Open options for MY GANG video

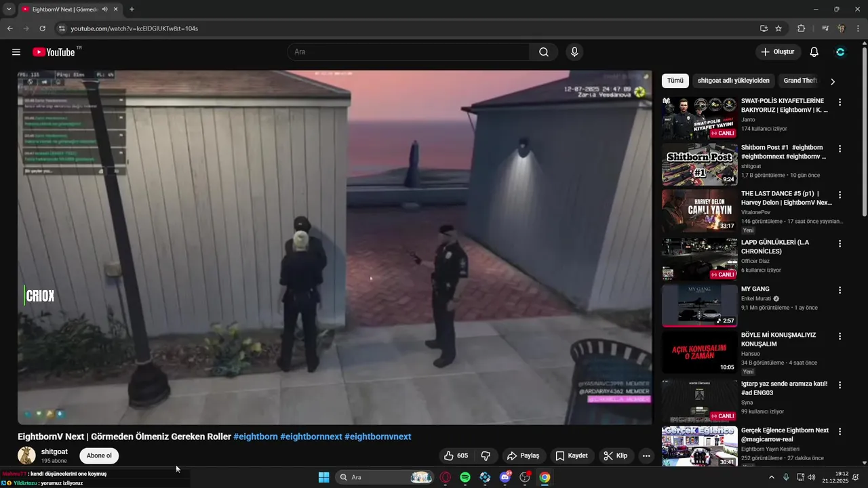tap(840, 290)
